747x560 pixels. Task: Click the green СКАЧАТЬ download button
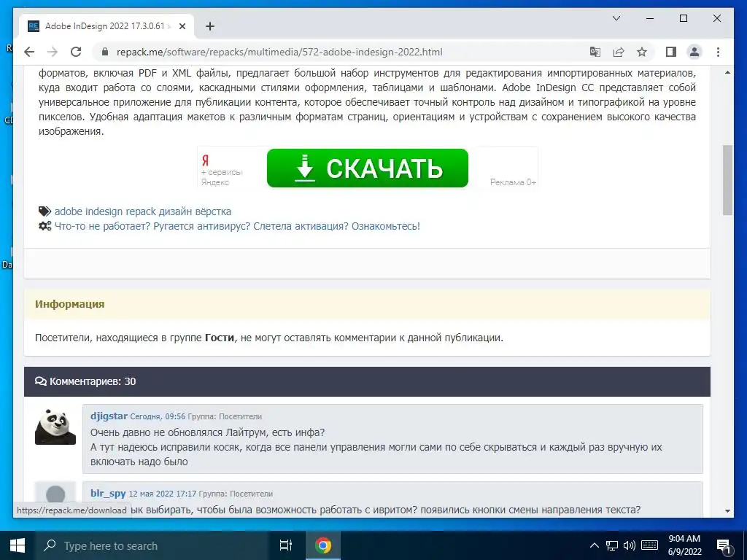[368, 168]
